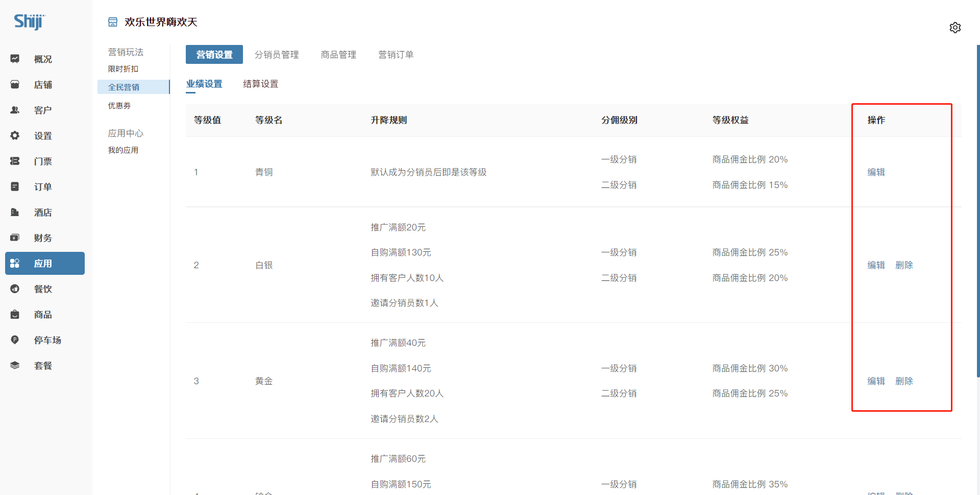
Task: Click the 门票 ticket icon
Action: tap(15, 161)
